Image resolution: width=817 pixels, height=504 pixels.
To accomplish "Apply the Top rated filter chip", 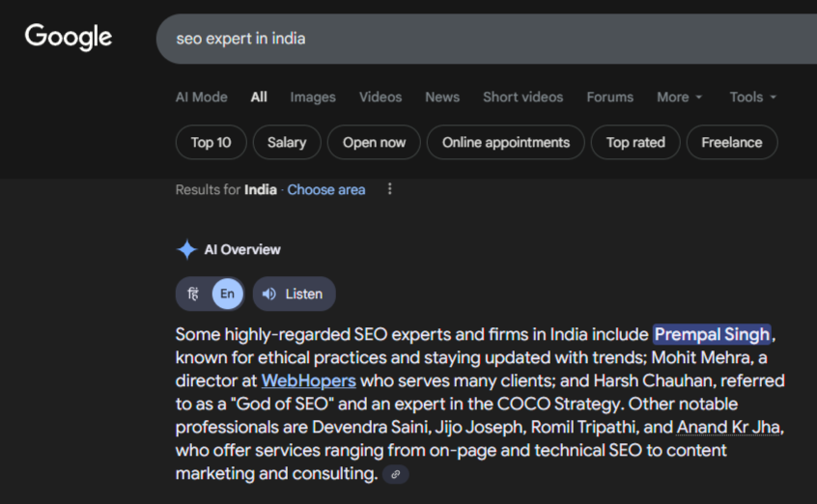I will pyautogui.click(x=635, y=142).
